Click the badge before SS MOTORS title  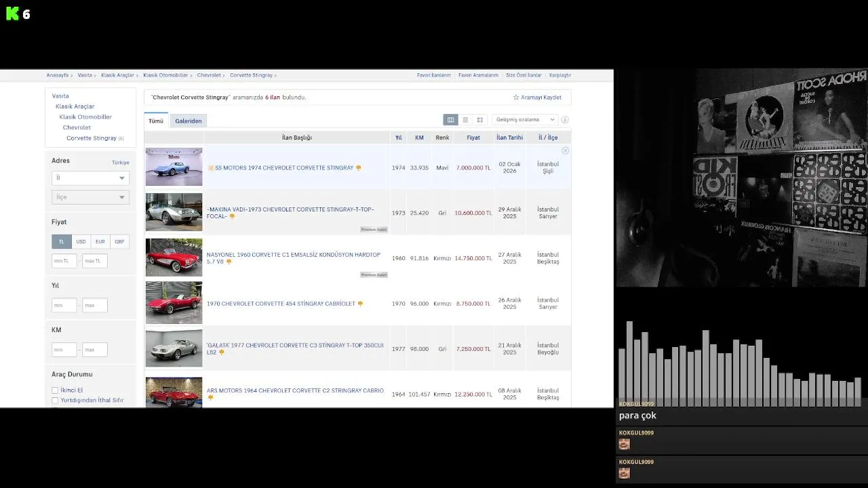[x=210, y=168]
